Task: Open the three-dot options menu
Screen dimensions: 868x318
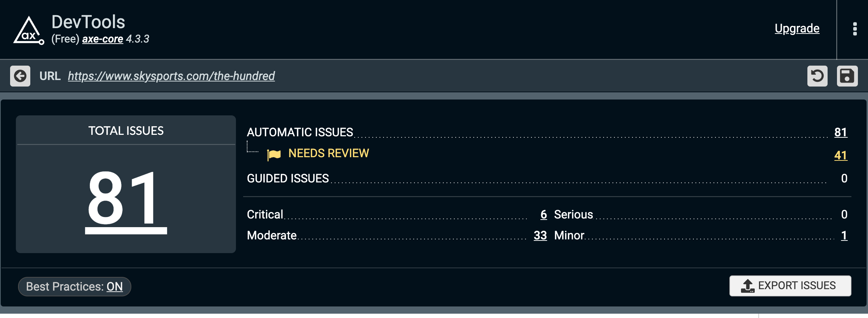Action: coord(855,29)
